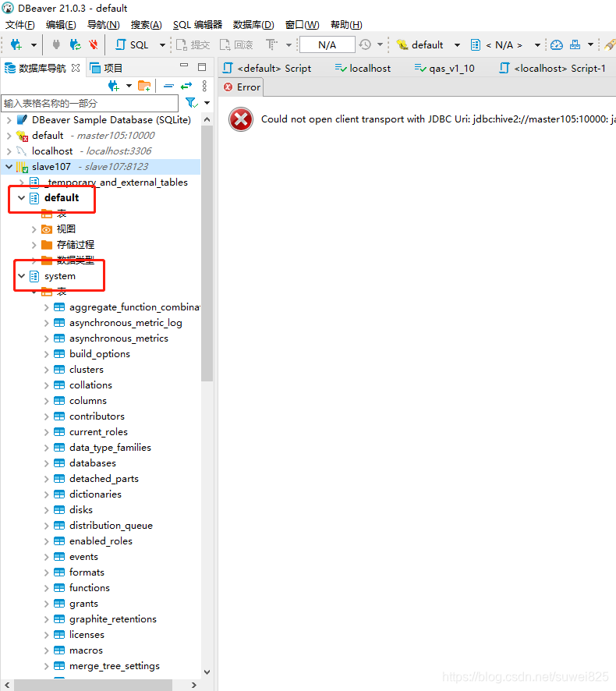Switch to the 项目 panel tab

pos(106,68)
